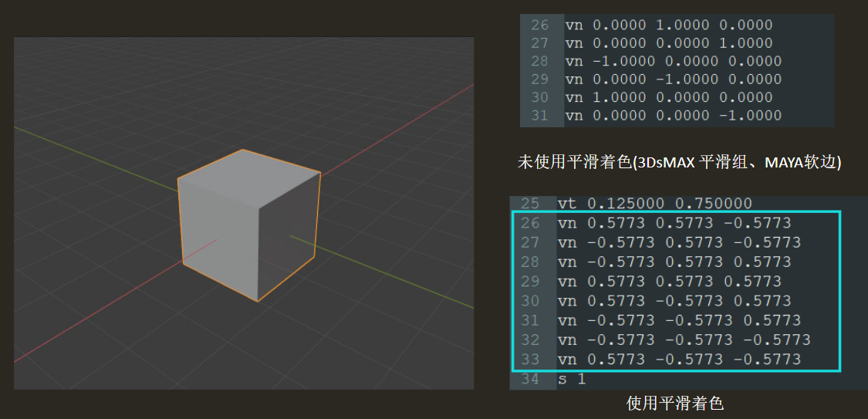Click the line 's 1'
This screenshot has width=868, height=419.
point(572,379)
